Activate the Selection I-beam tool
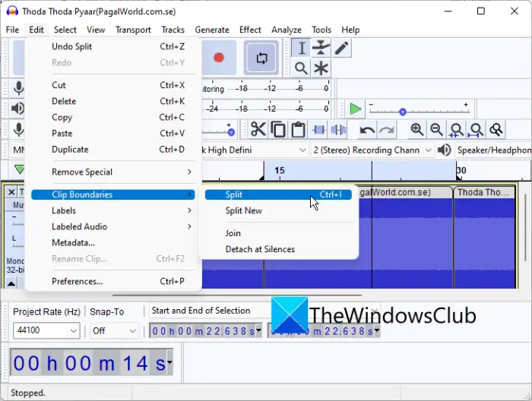Screen dimensions: 532x401 301,48
